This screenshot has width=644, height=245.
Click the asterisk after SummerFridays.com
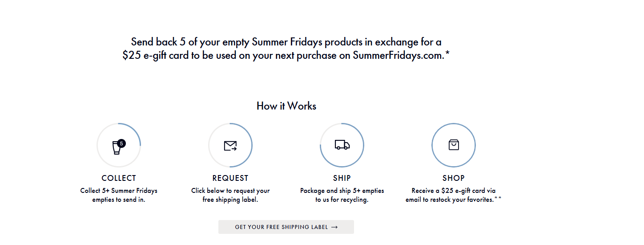447,54
